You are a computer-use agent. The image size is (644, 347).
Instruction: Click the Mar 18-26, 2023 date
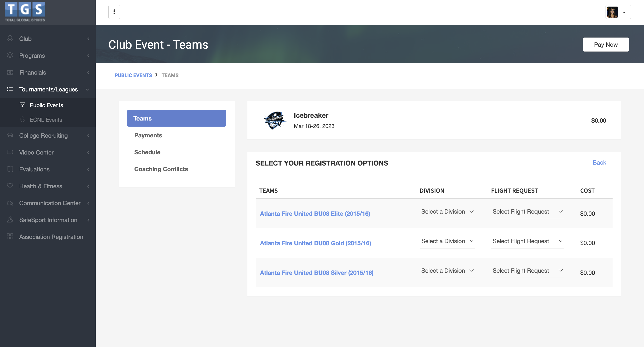tap(314, 126)
